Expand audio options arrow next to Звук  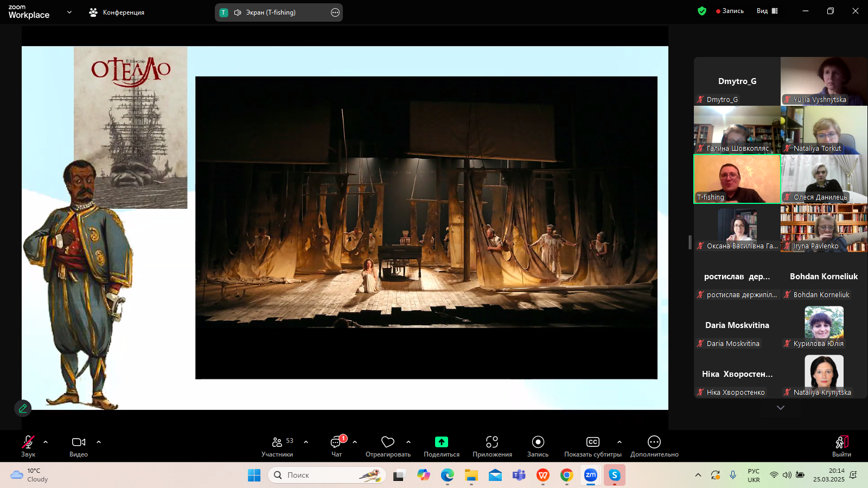46,442
